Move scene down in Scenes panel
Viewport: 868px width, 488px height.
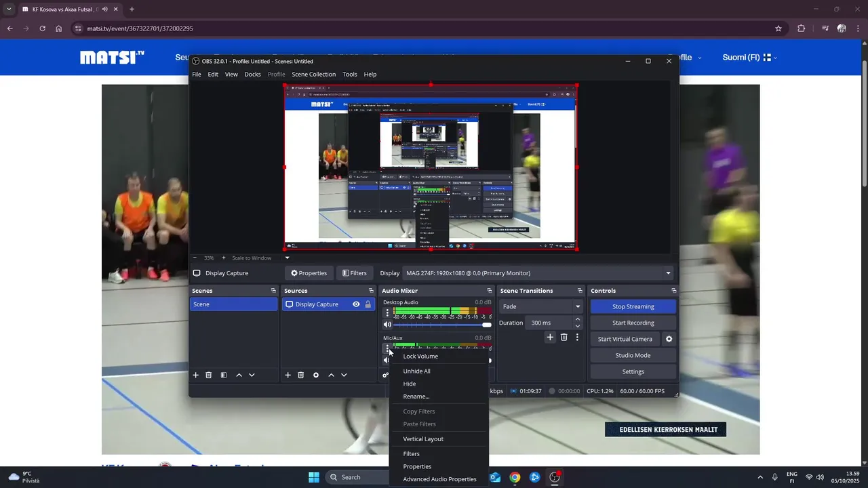click(252, 375)
